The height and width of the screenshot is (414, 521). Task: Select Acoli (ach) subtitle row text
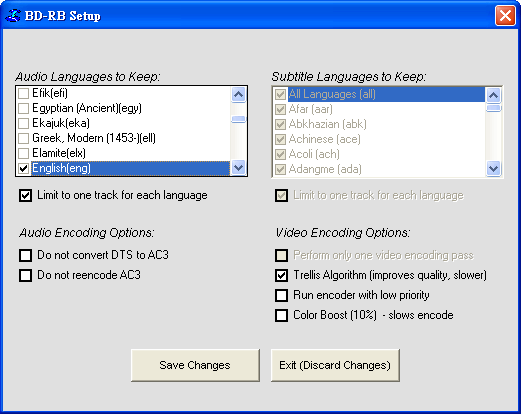click(x=314, y=154)
